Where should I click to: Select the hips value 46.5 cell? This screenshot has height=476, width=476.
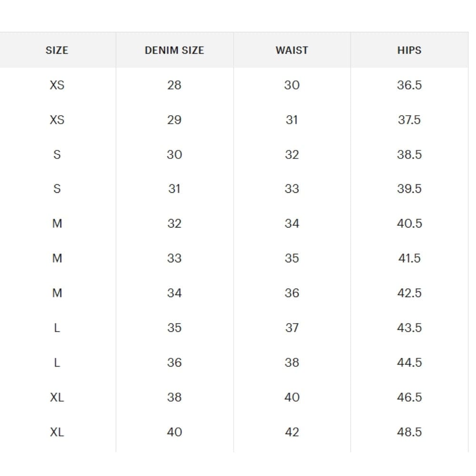pyautogui.click(x=409, y=397)
